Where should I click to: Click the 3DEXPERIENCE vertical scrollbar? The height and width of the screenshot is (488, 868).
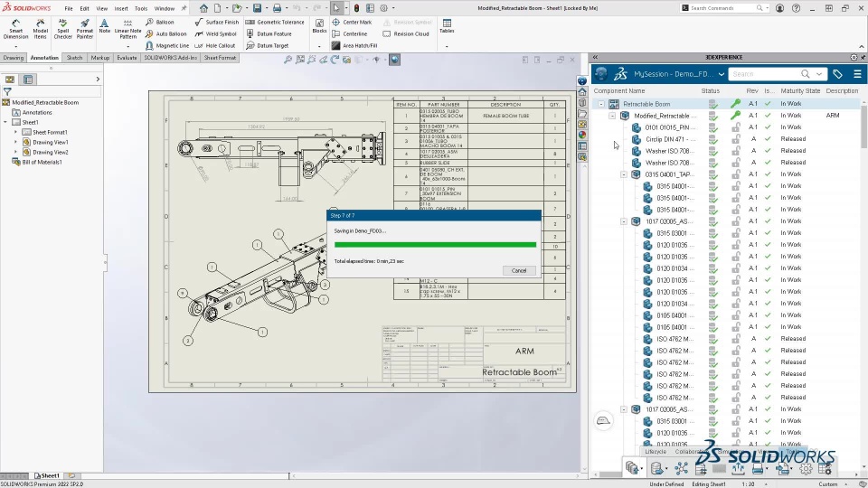coord(863,125)
